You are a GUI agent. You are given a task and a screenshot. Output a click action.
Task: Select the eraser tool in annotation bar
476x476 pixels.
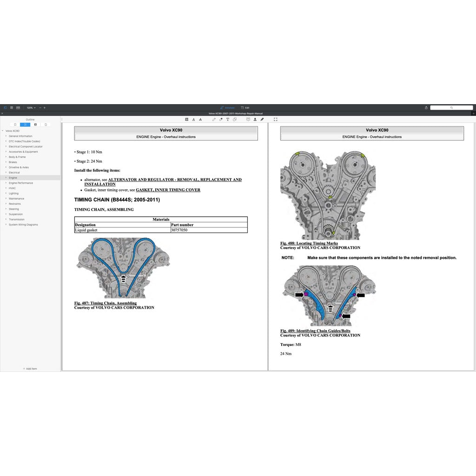click(x=221, y=119)
